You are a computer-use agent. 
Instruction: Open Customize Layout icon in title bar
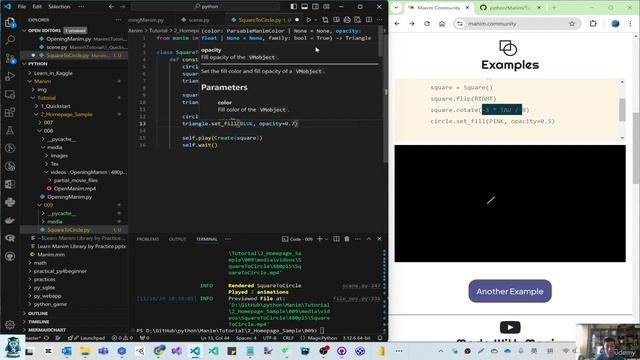click(x=327, y=7)
